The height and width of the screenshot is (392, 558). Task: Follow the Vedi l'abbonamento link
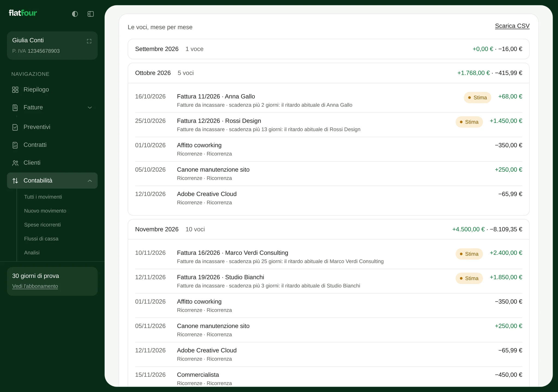35,286
